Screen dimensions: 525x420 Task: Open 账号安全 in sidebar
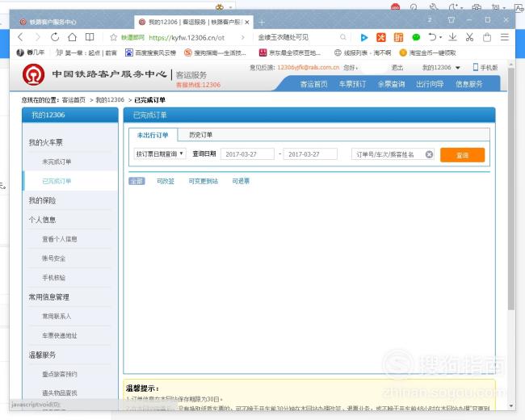coord(53,258)
